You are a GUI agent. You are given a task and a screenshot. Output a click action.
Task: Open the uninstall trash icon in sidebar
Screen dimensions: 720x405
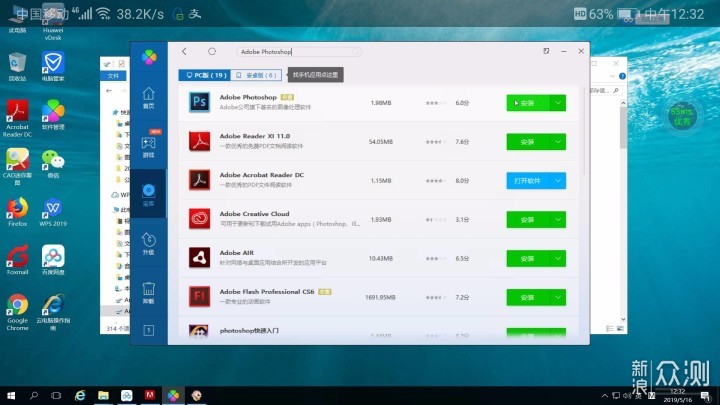(148, 292)
